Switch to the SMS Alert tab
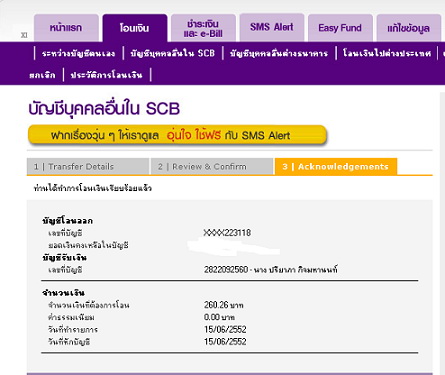This screenshot has width=445, height=375. (272, 27)
